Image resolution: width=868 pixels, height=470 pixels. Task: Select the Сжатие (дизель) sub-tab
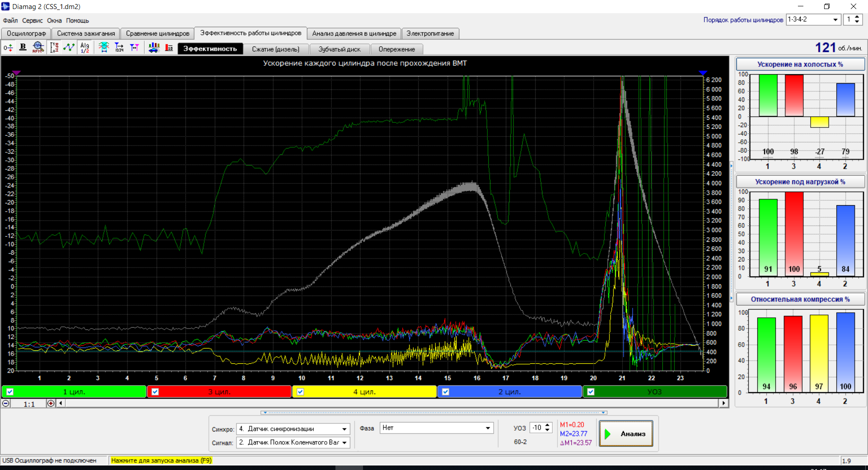(276, 49)
